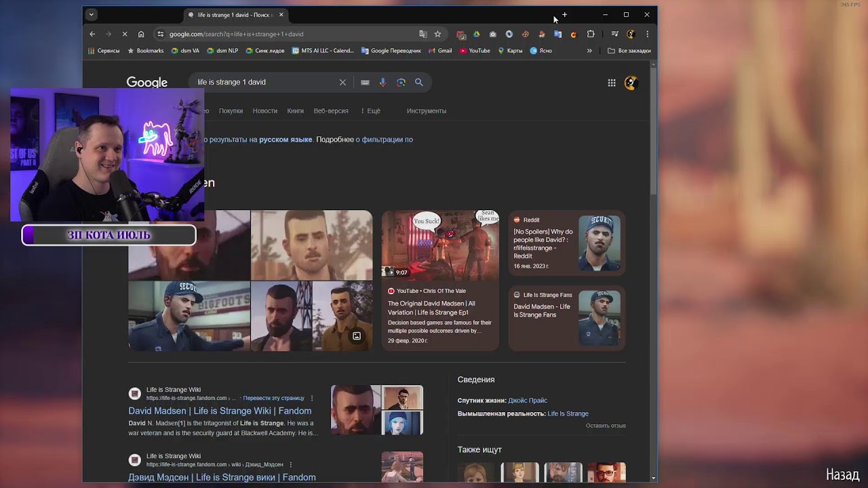Open the camera screenshot extension
868x488 pixels.
493,34
